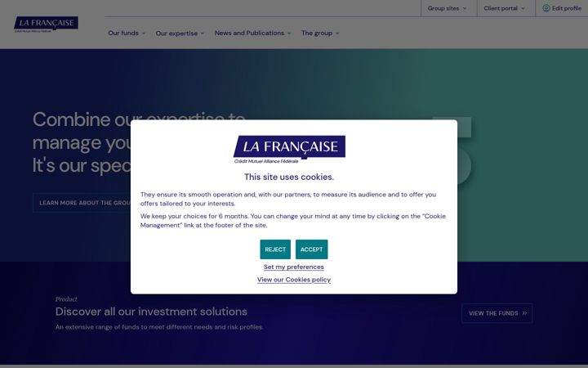Viewport: 588px width, 368px height.
Task: Click 'We keep your choices for 6 months' text
Action: click(x=293, y=221)
